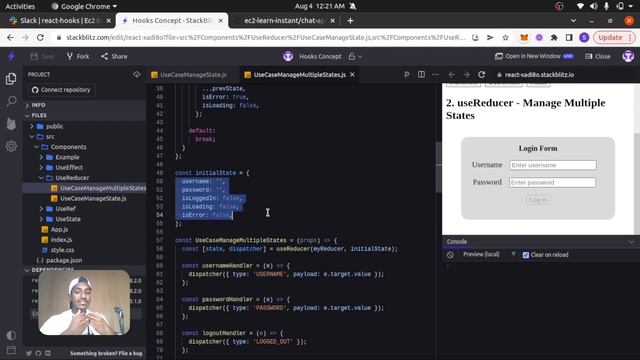This screenshot has height=360, width=640.
Task: Open Activities in the Ubuntu top bar
Action: [20, 6]
